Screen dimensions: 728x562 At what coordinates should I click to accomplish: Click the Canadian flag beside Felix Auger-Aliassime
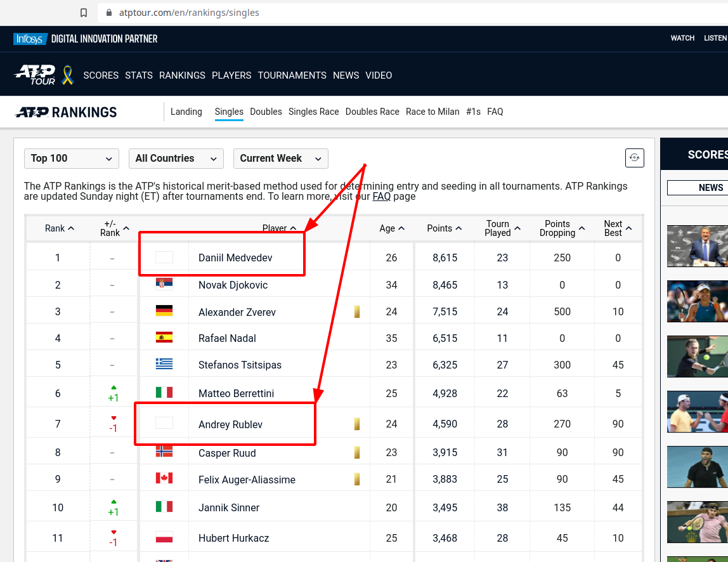click(164, 478)
